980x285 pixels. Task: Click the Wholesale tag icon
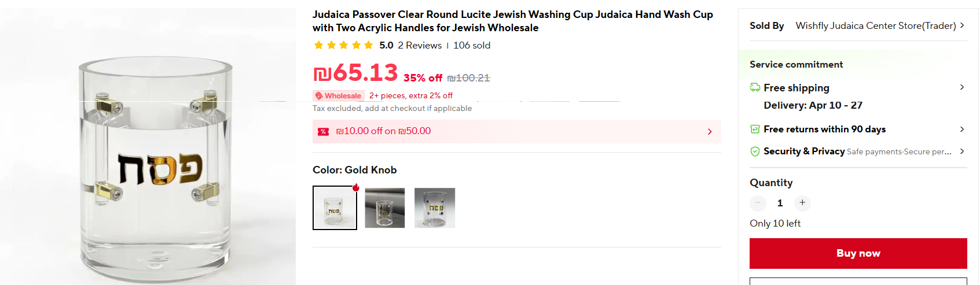[x=319, y=96]
